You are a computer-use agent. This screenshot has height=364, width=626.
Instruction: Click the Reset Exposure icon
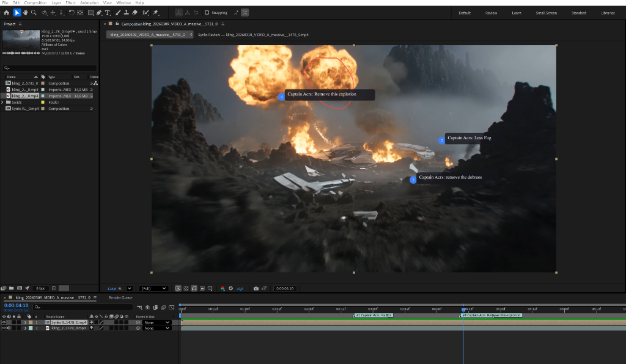pos(230,288)
